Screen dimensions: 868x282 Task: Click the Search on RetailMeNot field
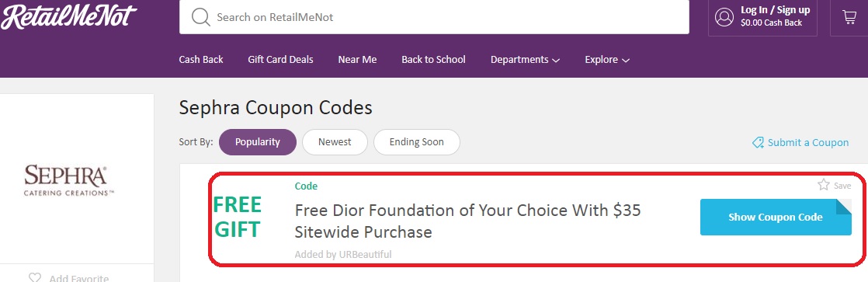(x=434, y=17)
